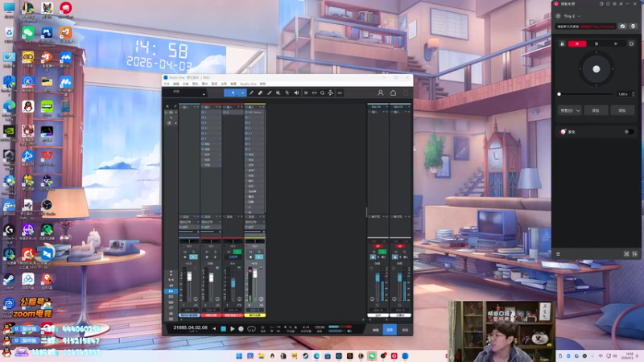The height and width of the screenshot is (362, 644).
Task: Open the 帮助 Help menu
Action: [x=263, y=84]
